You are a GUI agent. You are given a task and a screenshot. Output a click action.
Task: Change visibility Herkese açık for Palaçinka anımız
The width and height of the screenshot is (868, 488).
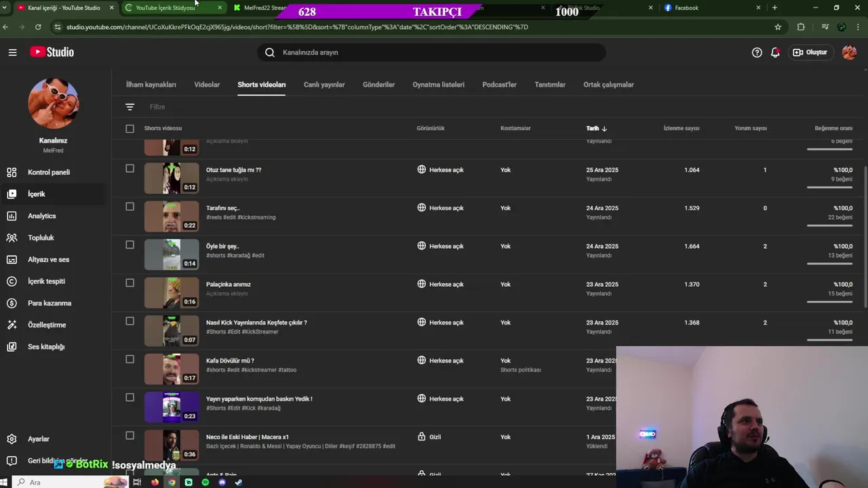point(441,284)
